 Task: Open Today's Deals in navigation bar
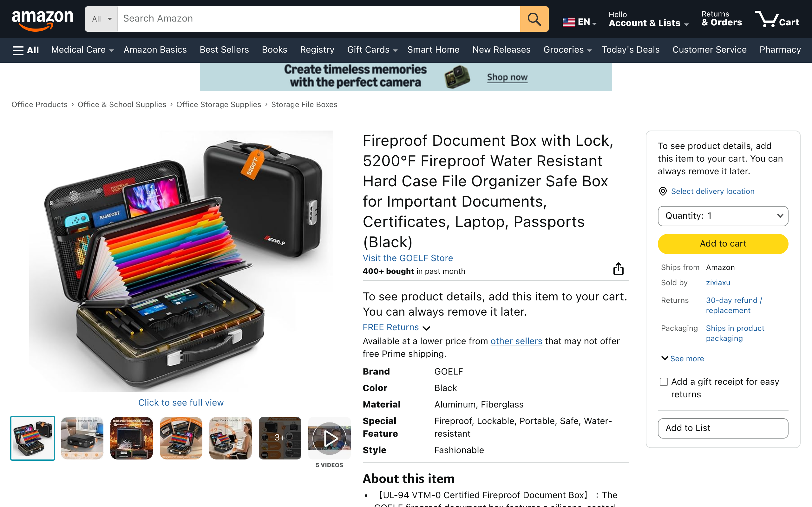(x=631, y=50)
